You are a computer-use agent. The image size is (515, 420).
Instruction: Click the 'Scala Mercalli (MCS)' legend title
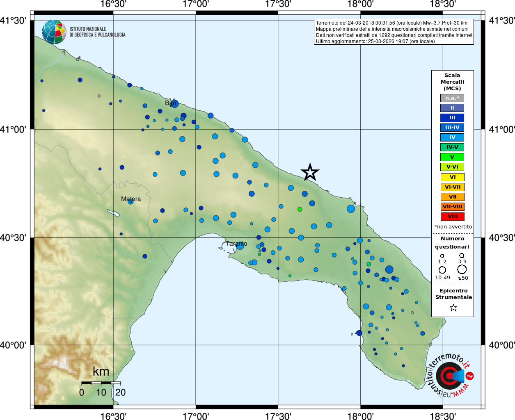pyautogui.click(x=452, y=82)
